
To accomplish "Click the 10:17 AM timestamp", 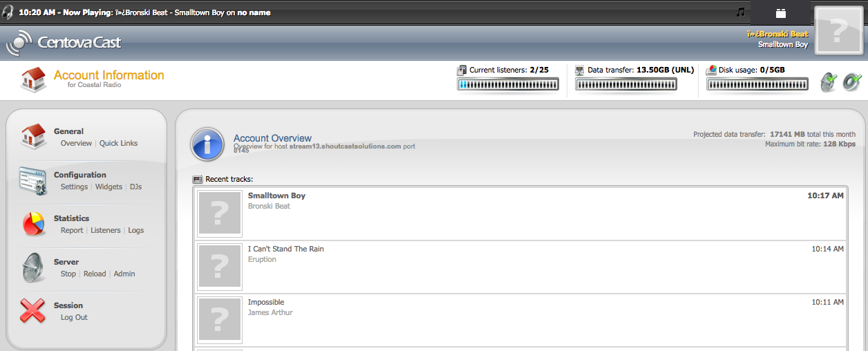I will [825, 196].
